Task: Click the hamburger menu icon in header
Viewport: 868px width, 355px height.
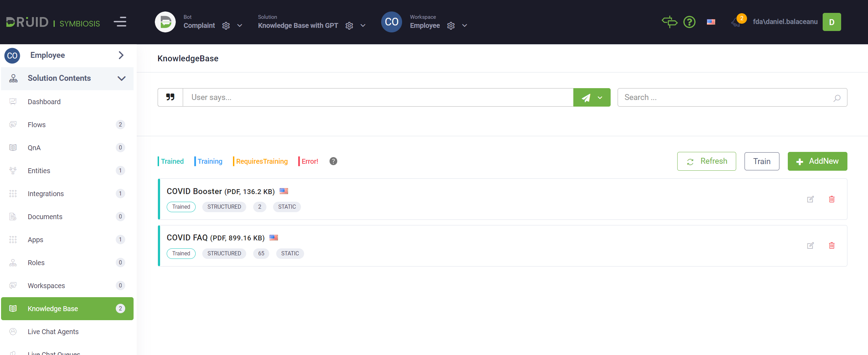Action: [120, 22]
